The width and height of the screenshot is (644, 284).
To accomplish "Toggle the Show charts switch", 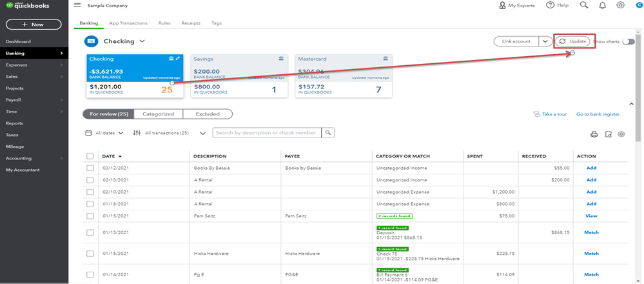I will (x=629, y=41).
